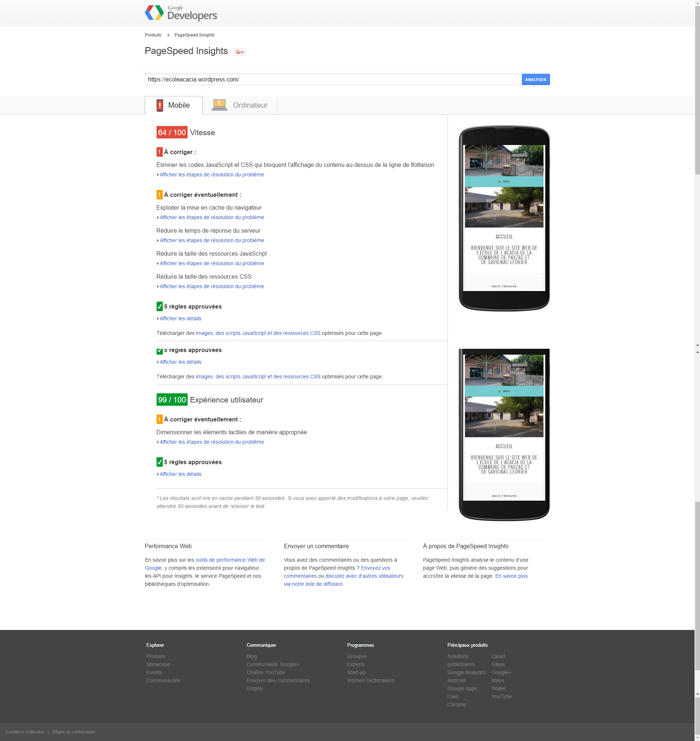Open Conditions d'utilisation link
Image resolution: width=700 pixels, height=741 pixels.
pyautogui.click(x=24, y=732)
